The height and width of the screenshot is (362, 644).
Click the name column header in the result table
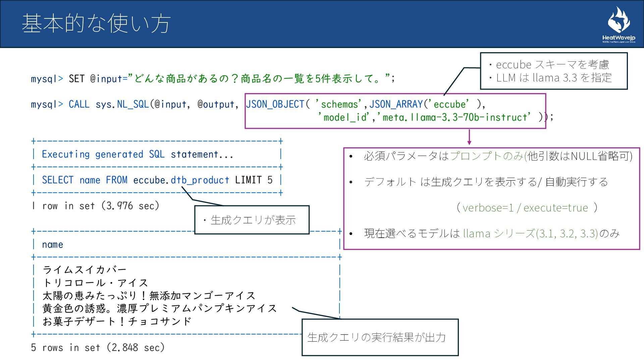(53, 244)
